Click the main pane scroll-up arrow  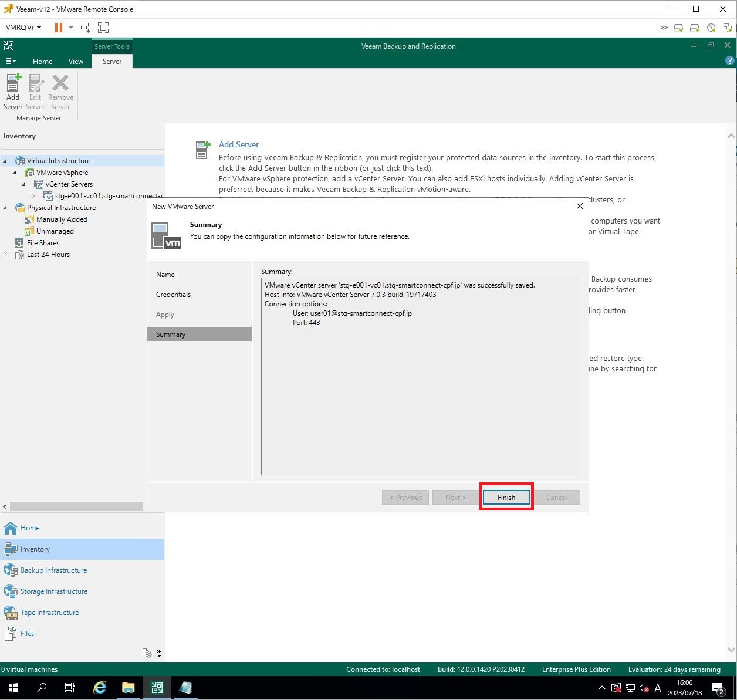tap(731, 136)
